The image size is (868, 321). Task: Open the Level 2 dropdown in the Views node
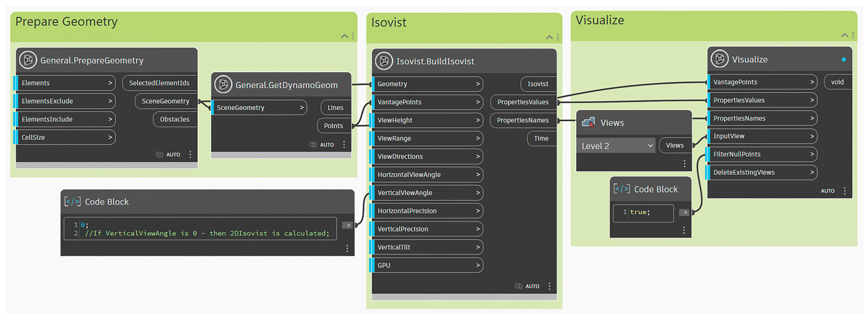point(616,146)
